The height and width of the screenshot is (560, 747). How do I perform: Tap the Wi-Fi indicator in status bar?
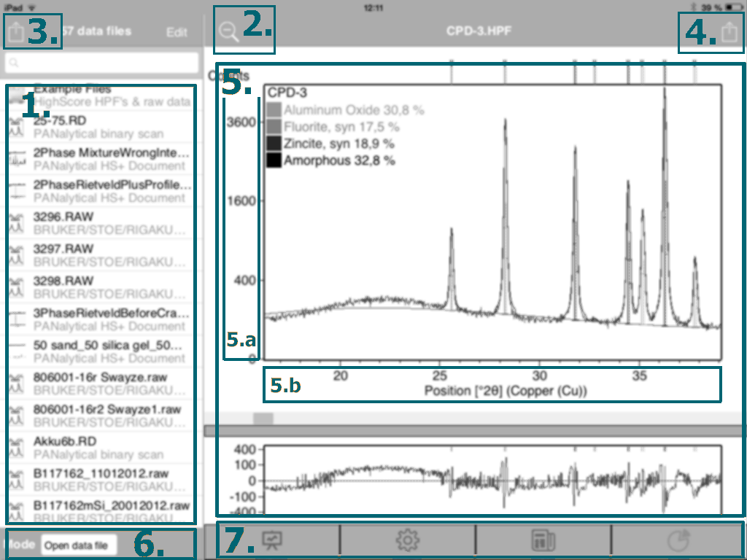[32, 7]
